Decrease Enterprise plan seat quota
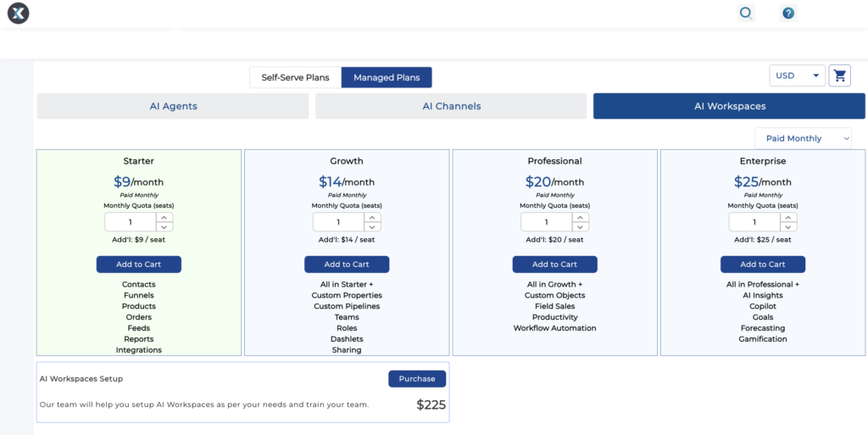This screenshot has height=435, width=868. point(788,227)
